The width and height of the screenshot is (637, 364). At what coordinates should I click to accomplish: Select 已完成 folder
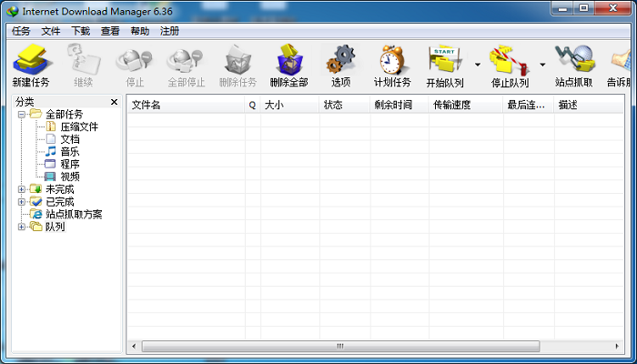click(60, 202)
